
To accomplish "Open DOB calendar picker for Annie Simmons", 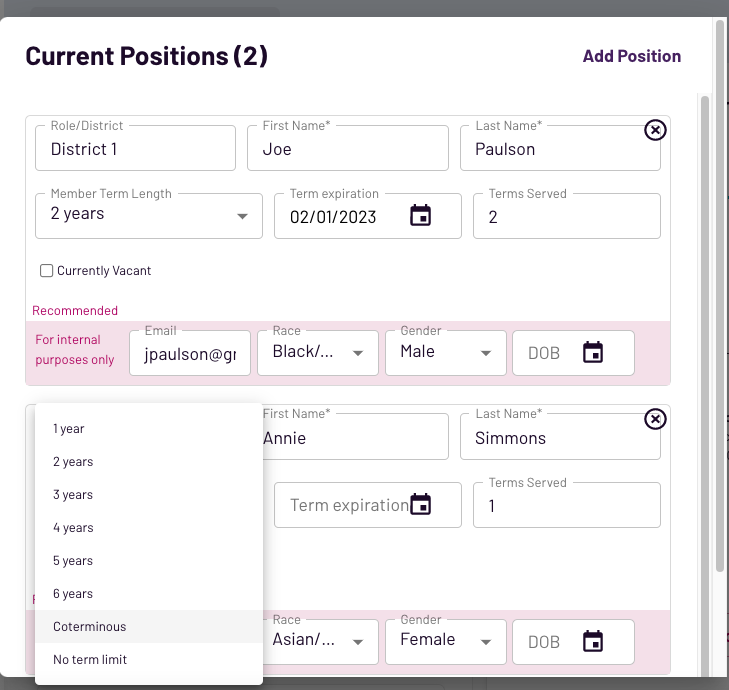I will pos(593,641).
